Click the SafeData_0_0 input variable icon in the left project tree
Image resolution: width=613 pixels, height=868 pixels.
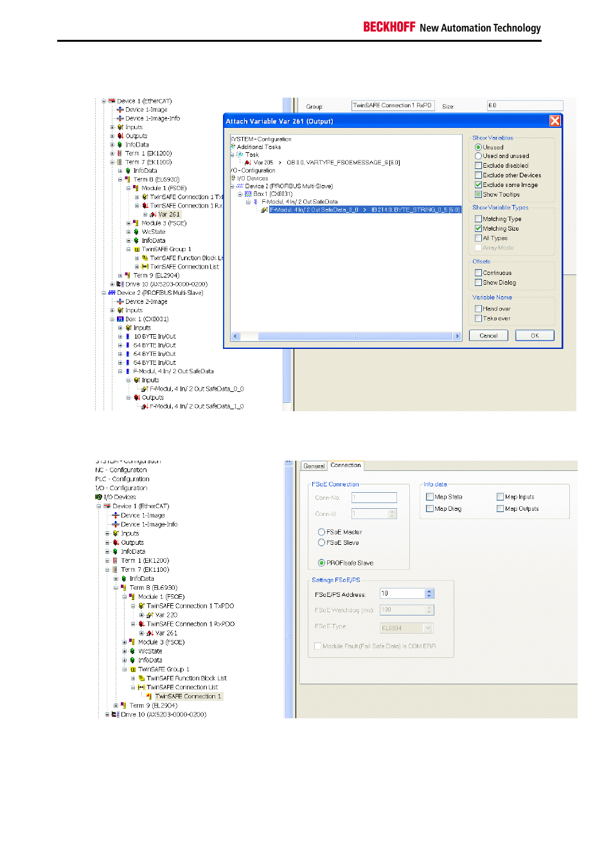[x=145, y=389]
